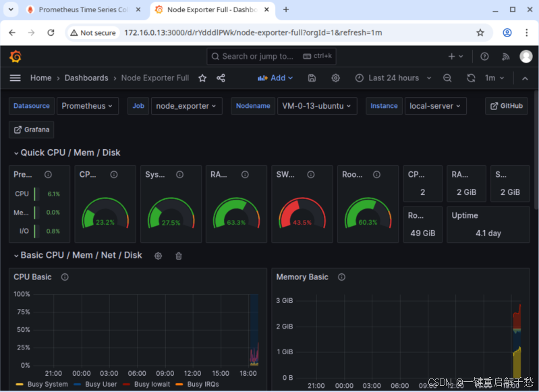
Task: Open the Add panel dropdown
Action: click(275, 78)
